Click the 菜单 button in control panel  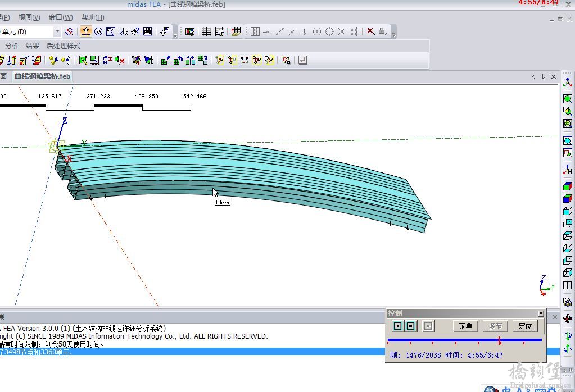[465, 326]
